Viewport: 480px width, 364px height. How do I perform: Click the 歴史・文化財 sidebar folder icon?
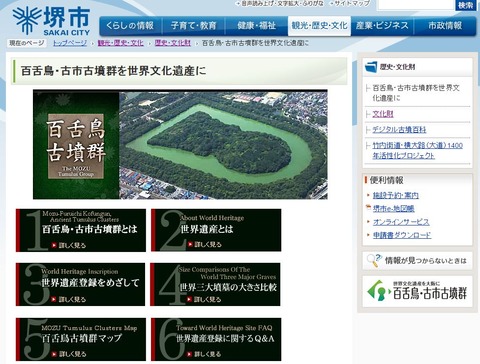pos(371,67)
